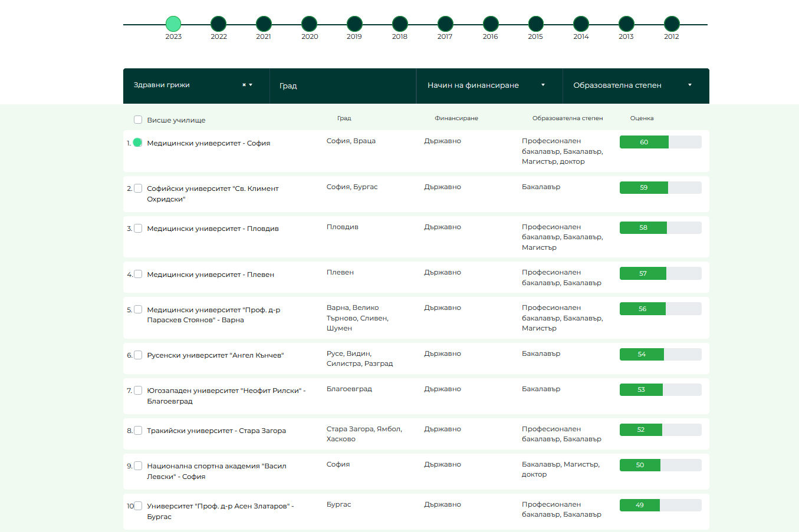Select year 2021 on timeline
Image resolution: width=799 pixels, height=532 pixels.
[264, 24]
